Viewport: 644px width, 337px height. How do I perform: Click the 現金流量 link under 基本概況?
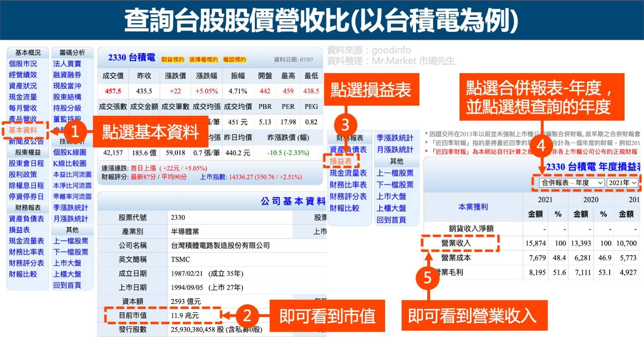(23, 97)
